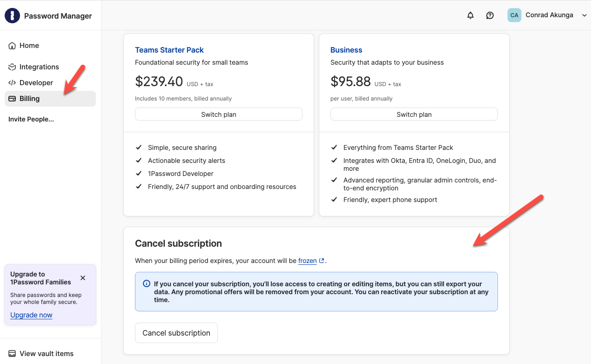This screenshot has height=364, width=591.
Task: Click "Foundational security for small teams" text
Action: pyautogui.click(x=192, y=62)
